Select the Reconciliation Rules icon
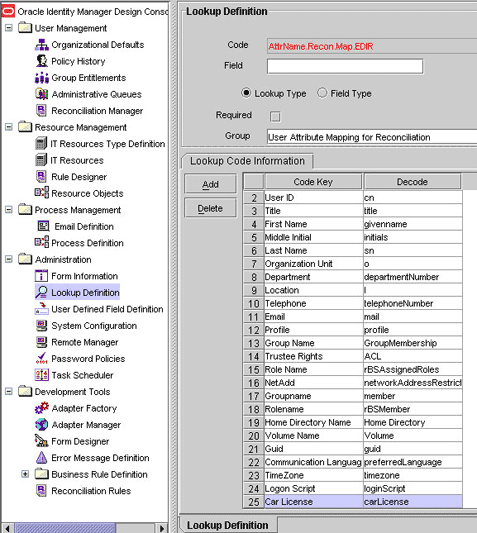The image size is (477, 533). click(41, 491)
